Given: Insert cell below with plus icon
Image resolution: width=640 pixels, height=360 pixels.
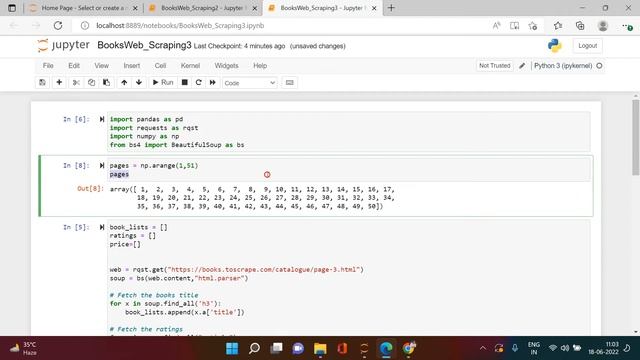Looking at the screenshot, I should pos(59,82).
